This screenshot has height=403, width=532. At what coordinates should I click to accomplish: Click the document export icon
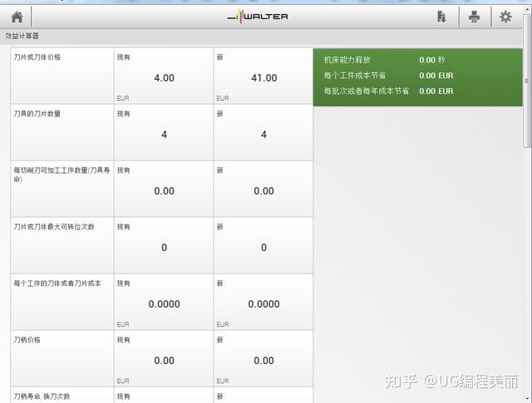(441, 17)
